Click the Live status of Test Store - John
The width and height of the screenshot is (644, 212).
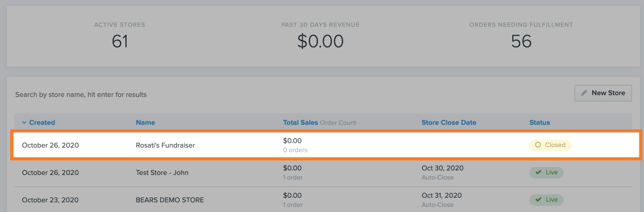(546, 172)
